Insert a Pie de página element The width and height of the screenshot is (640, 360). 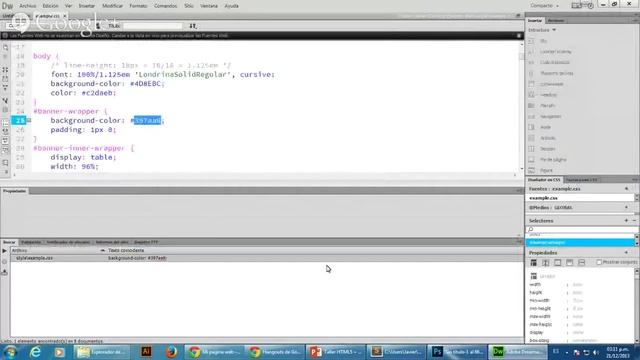(553, 160)
